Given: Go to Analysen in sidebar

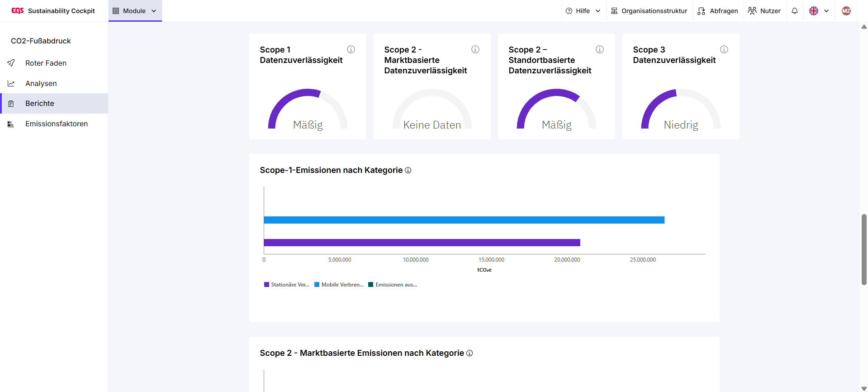Looking at the screenshot, I should pos(41,83).
